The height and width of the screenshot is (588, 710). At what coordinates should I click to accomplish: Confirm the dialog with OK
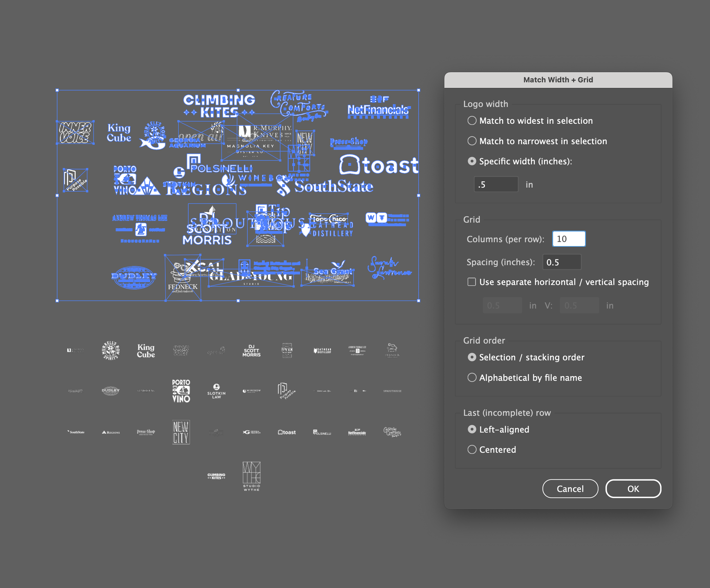[633, 489]
